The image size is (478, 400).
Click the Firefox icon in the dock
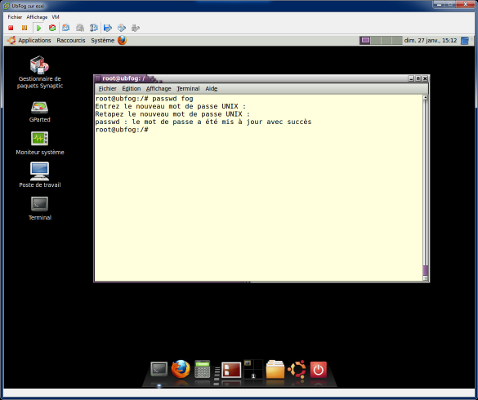pyautogui.click(x=181, y=369)
